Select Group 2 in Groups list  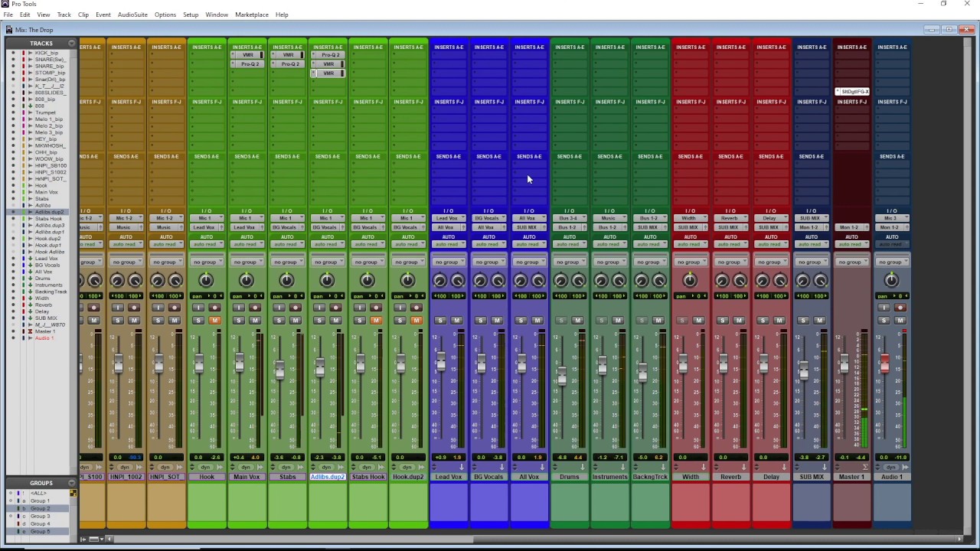(x=40, y=509)
